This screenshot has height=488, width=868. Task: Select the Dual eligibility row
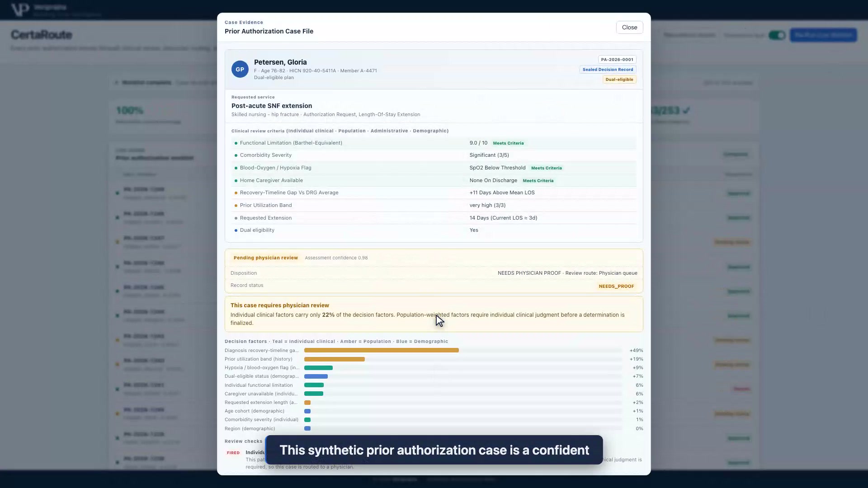pyautogui.click(x=434, y=230)
